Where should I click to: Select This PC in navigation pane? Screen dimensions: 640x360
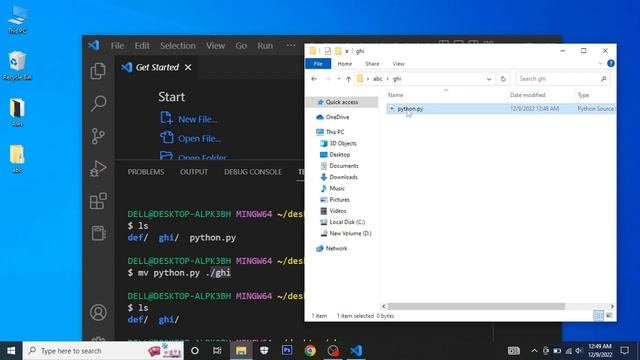click(x=335, y=132)
